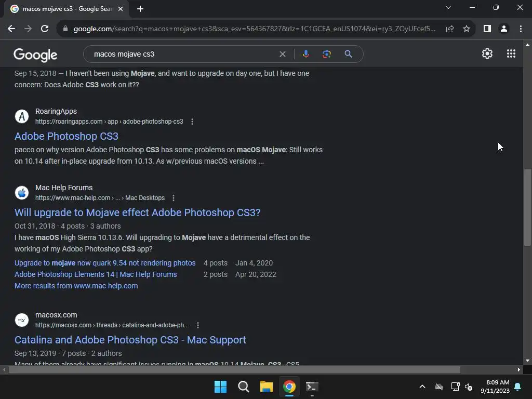The image size is (532, 399).
Task: Open More results from www.mac-help.com
Action: tap(76, 286)
